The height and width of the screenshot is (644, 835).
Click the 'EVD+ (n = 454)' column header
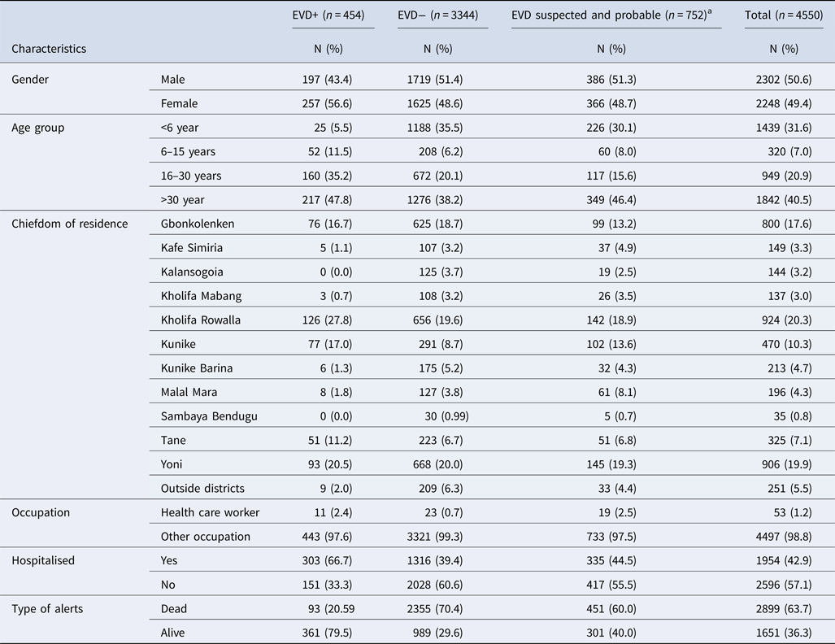coord(333,15)
